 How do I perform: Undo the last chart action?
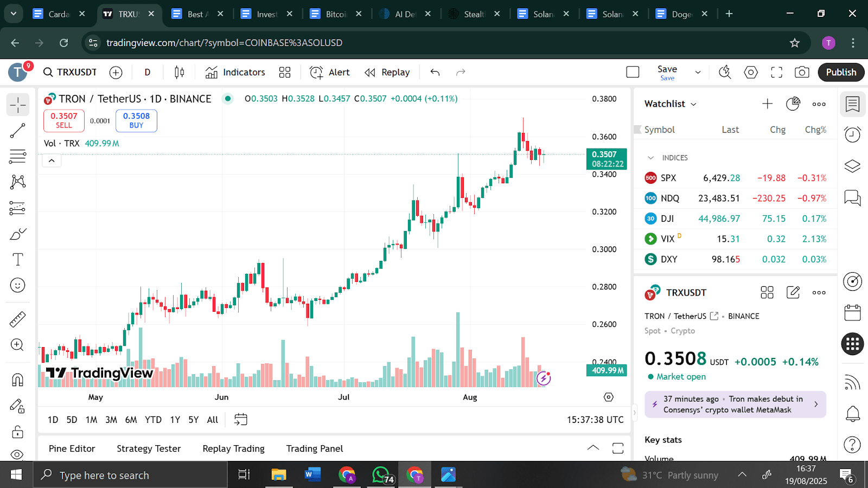click(435, 72)
